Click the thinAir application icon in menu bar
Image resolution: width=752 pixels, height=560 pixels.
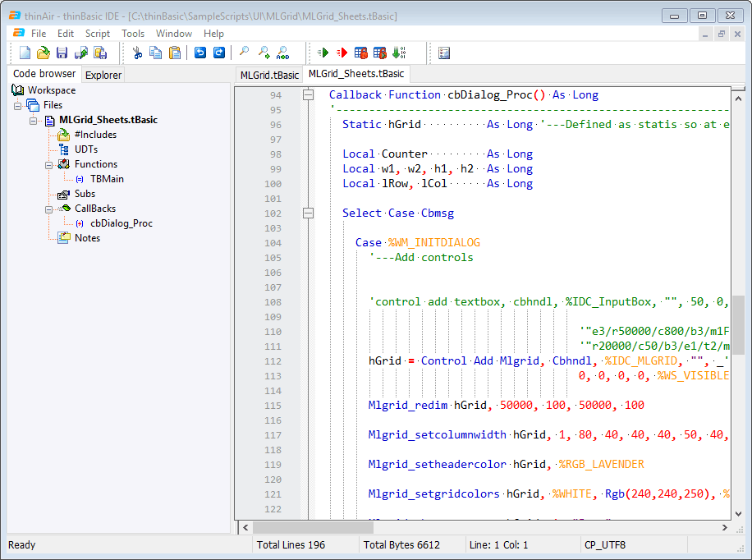(19, 33)
